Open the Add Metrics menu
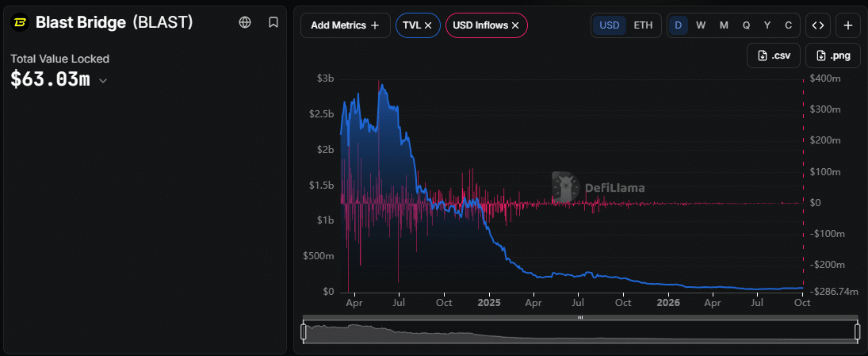This screenshot has height=356, width=868. pos(345,25)
